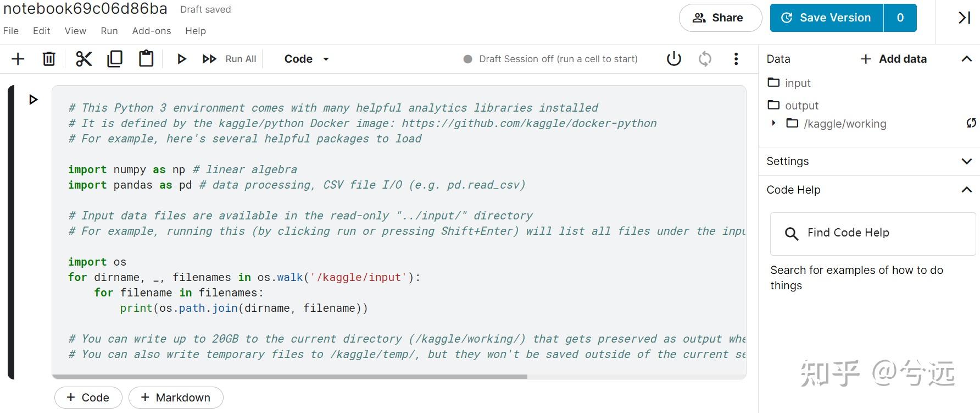
Task: Collapse the Code Help section
Action: (967, 190)
